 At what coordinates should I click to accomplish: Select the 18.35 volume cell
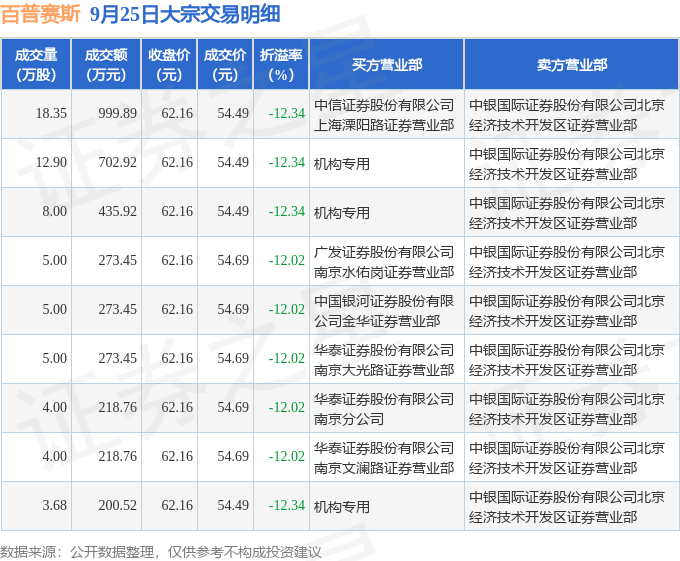(x=51, y=114)
